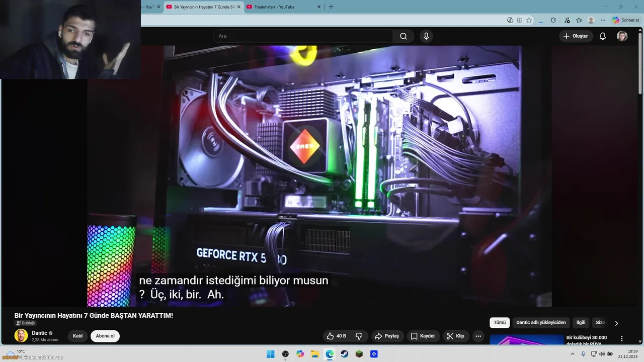The image size is (644, 362).
Task: Dislike the video with thumbs-down icon
Action: (x=359, y=336)
